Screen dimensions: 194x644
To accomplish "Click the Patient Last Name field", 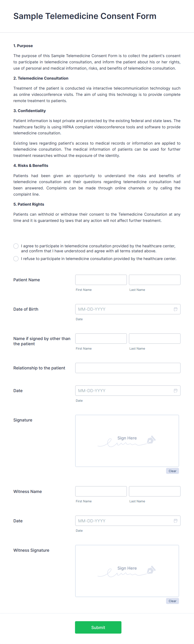I will point(154,280).
